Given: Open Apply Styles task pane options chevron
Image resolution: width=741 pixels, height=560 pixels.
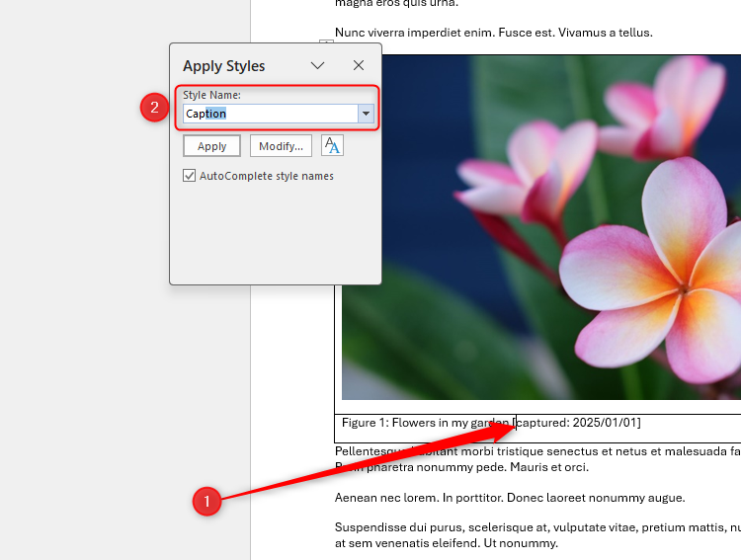Looking at the screenshot, I should coord(317,66).
